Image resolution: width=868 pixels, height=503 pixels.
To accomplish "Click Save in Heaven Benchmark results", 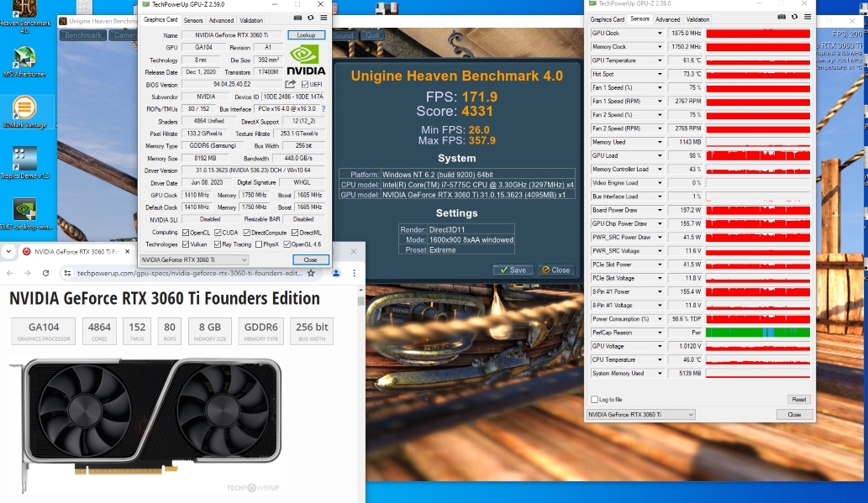I will (513, 270).
